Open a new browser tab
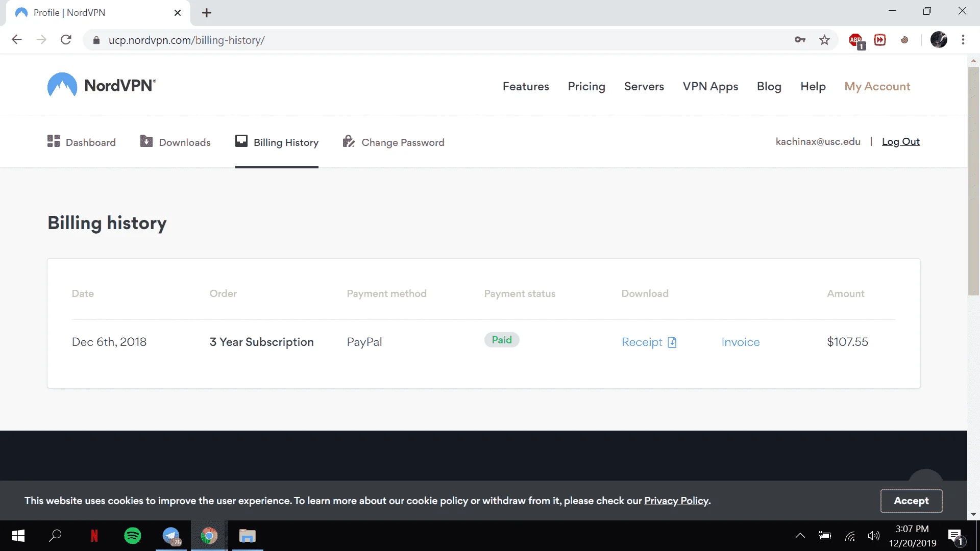 click(207, 13)
